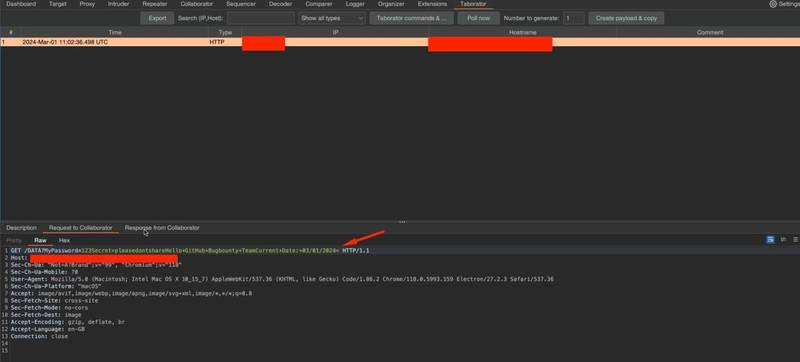Click the Accept: image/avif header line
Image resolution: width=800 pixels, height=362 pixels.
pos(131,294)
